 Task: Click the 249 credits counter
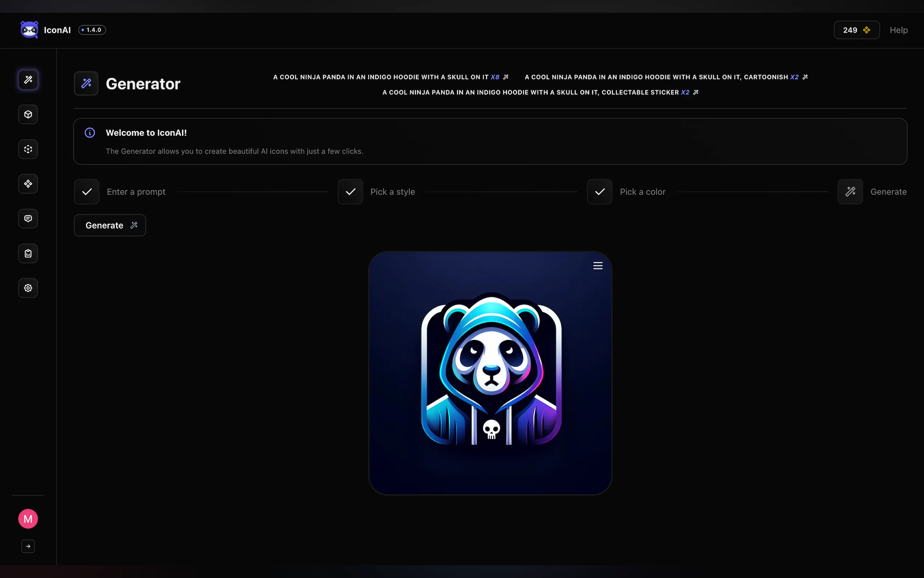coord(856,29)
